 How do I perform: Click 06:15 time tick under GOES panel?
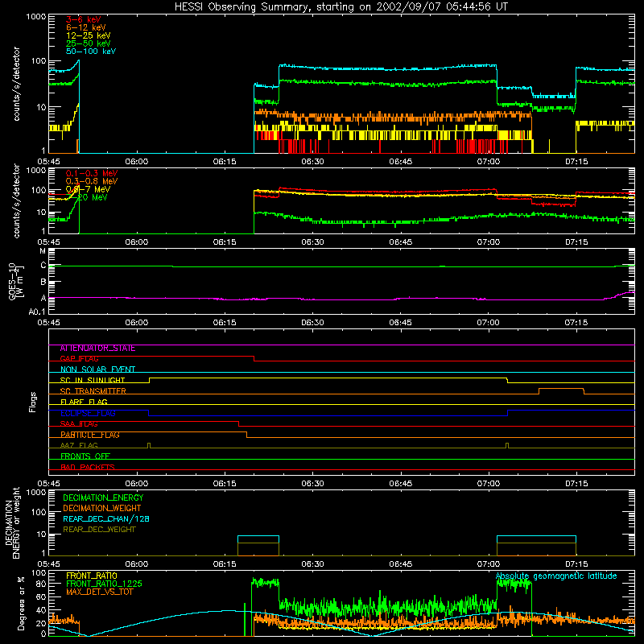coord(225,323)
